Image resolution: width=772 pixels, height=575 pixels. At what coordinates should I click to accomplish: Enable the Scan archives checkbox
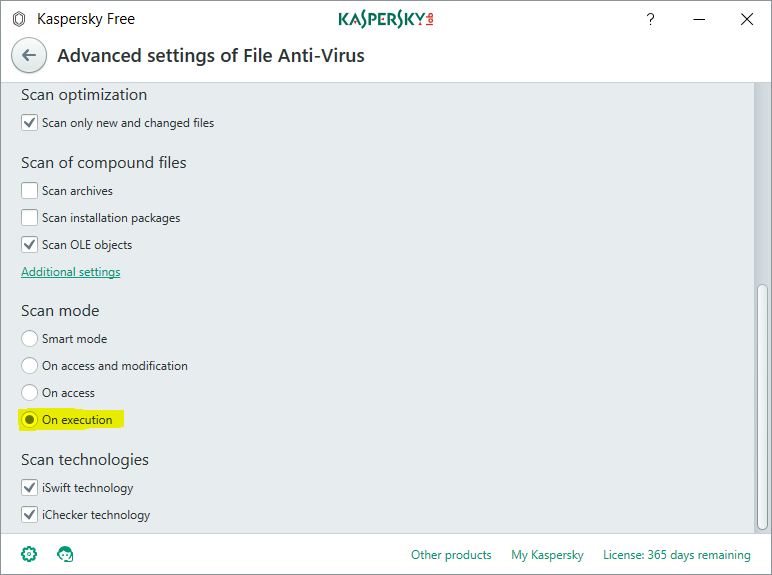coord(30,191)
